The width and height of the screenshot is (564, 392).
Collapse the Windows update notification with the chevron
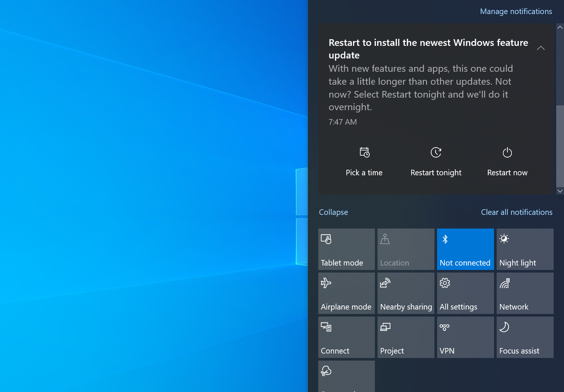pos(541,48)
